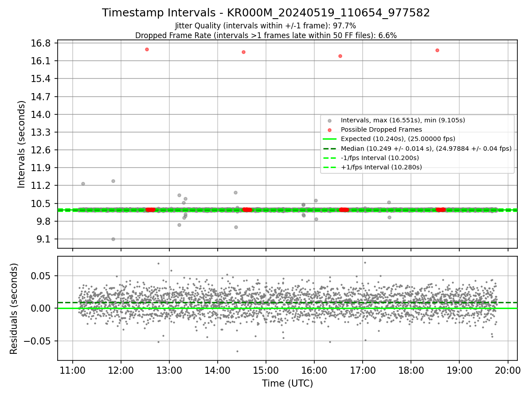Click the red dropped-frames cluster on the line near 14:35
Image resolution: width=532 pixels, height=399 pixels.
[247, 210]
